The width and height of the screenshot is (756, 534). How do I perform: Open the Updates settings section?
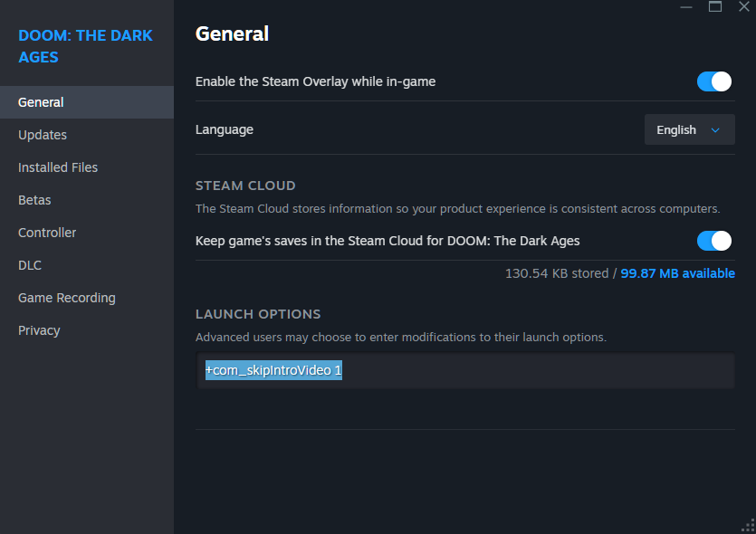click(x=43, y=135)
